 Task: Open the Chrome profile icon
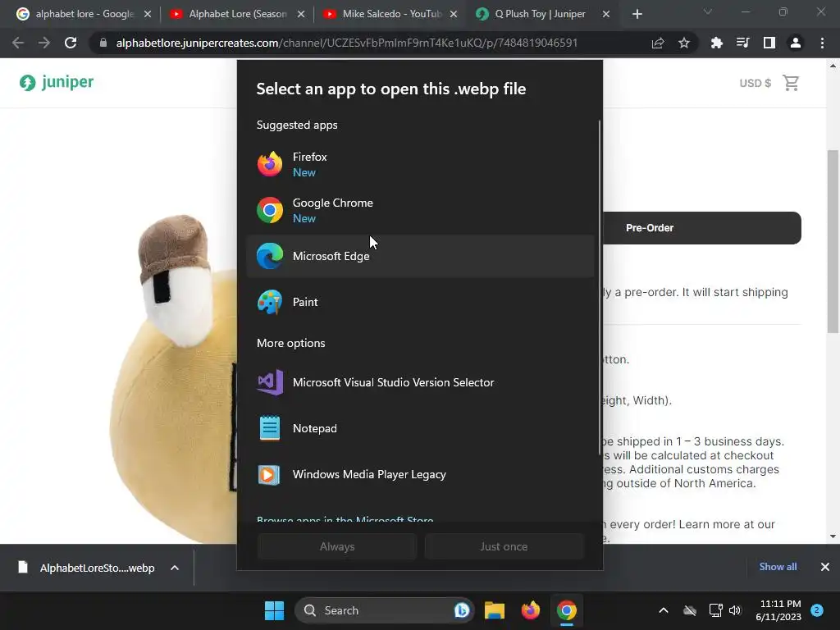tap(796, 43)
